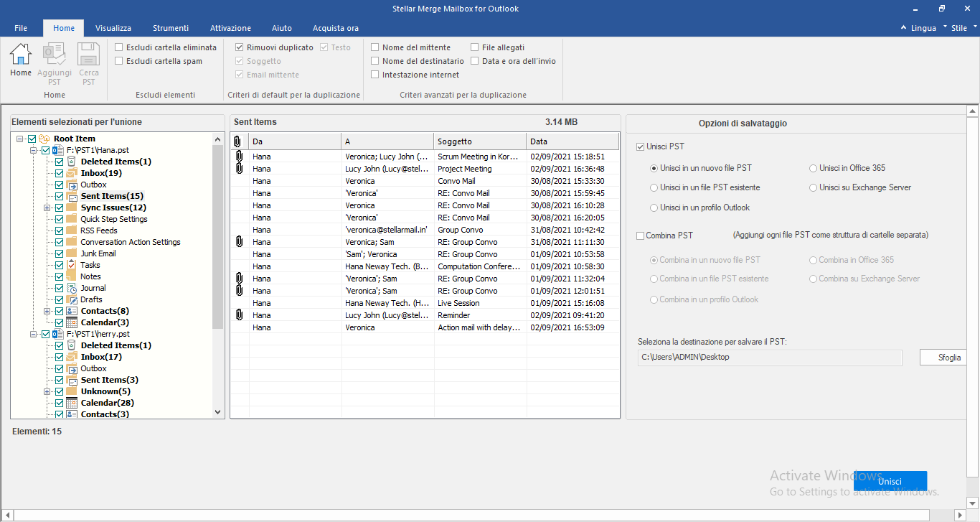Click the Notes folder icon
980x522 pixels.
(x=72, y=276)
